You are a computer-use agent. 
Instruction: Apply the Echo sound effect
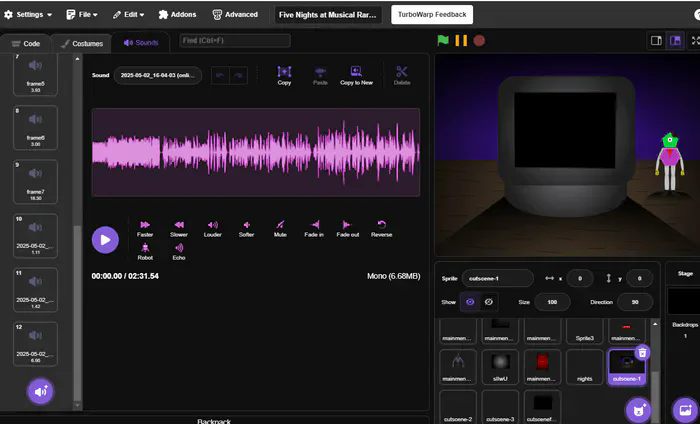[x=179, y=248]
